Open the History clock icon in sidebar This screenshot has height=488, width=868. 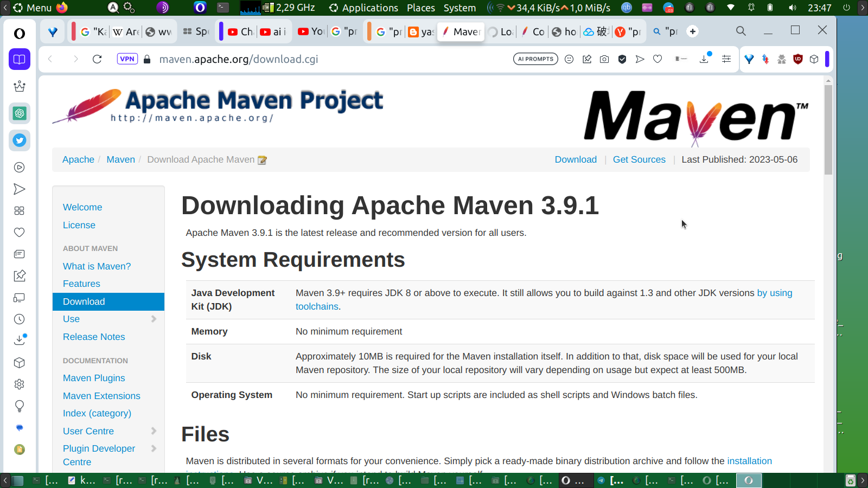[20, 319]
